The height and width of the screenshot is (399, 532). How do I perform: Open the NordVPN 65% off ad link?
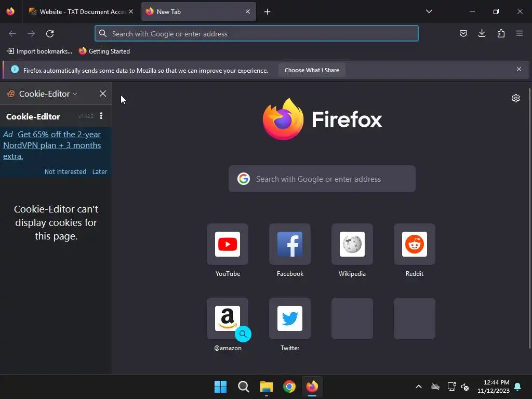click(x=52, y=145)
